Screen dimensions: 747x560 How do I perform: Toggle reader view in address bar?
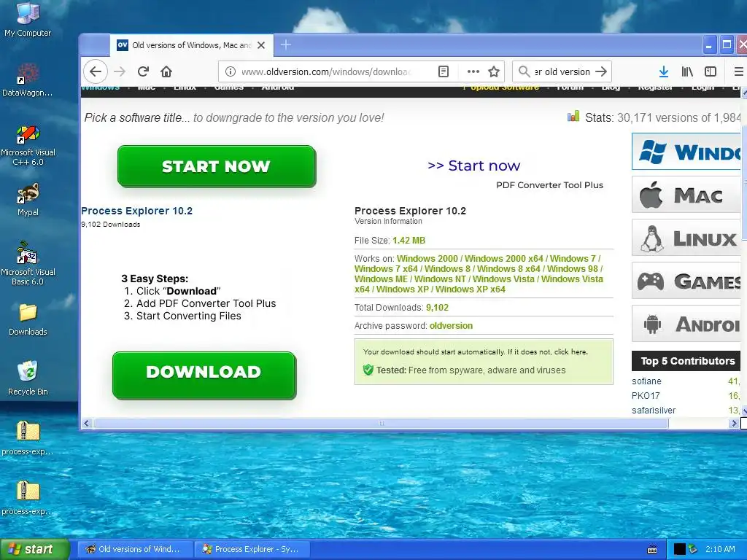(444, 71)
